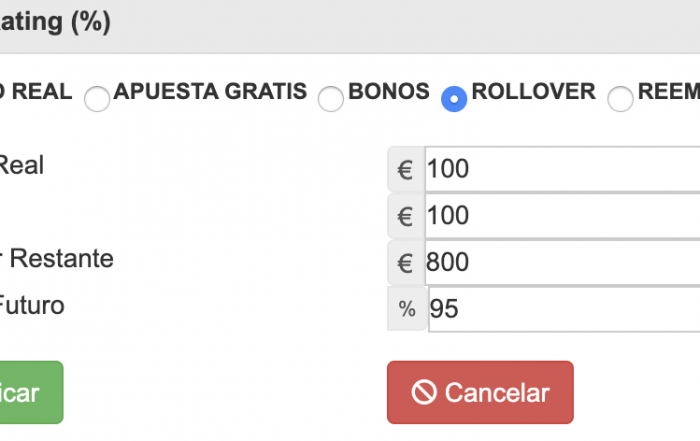Click the Restante field showing 800
The image size is (700, 441).
(x=562, y=262)
